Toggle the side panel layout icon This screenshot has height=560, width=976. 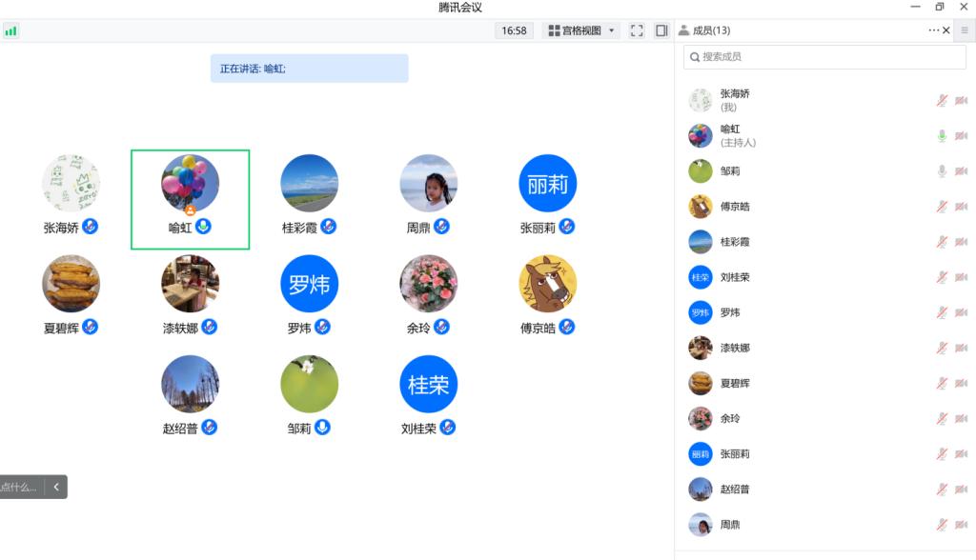click(661, 30)
